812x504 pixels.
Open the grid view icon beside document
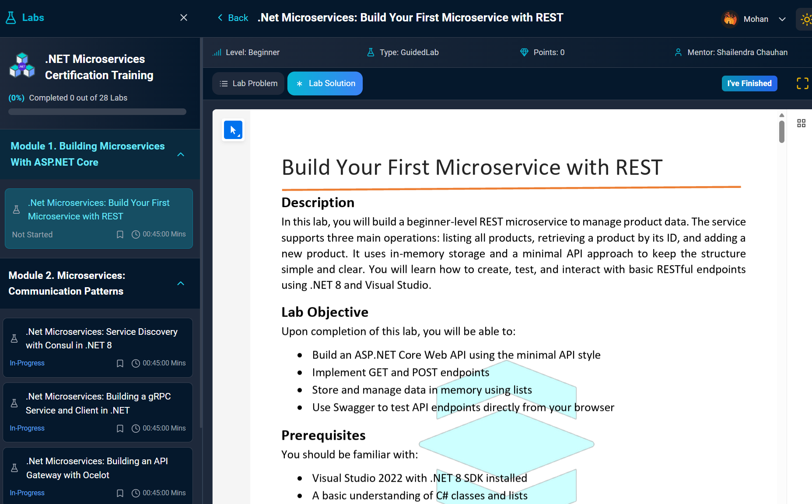click(801, 123)
